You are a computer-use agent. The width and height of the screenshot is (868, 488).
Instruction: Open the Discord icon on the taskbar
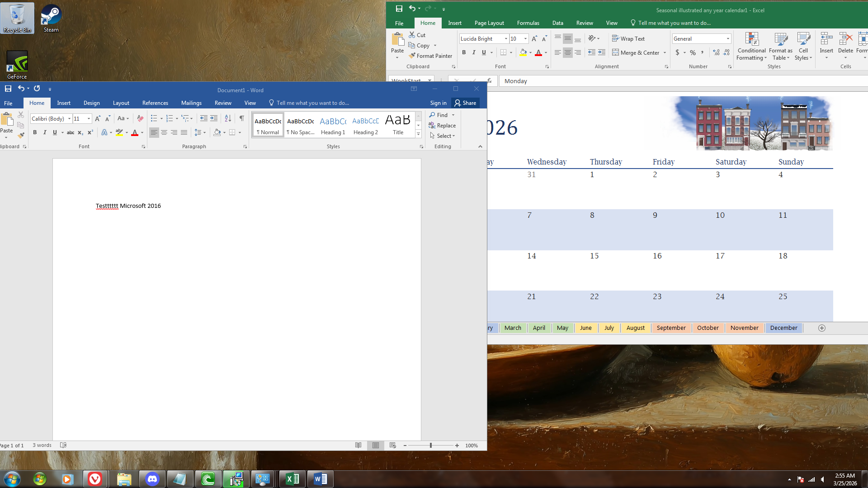[152, 479]
